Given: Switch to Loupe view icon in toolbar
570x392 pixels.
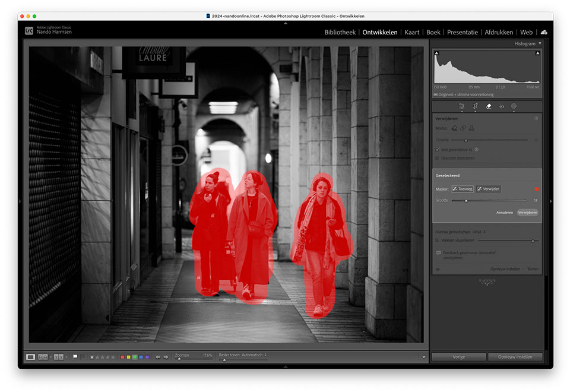Looking at the screenshot, I should (x=30, y=357).
